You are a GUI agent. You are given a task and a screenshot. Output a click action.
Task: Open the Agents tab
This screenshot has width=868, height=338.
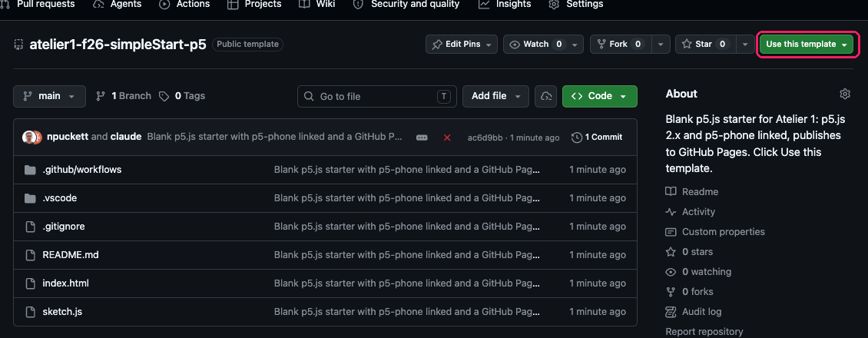(x=117, y=5)
